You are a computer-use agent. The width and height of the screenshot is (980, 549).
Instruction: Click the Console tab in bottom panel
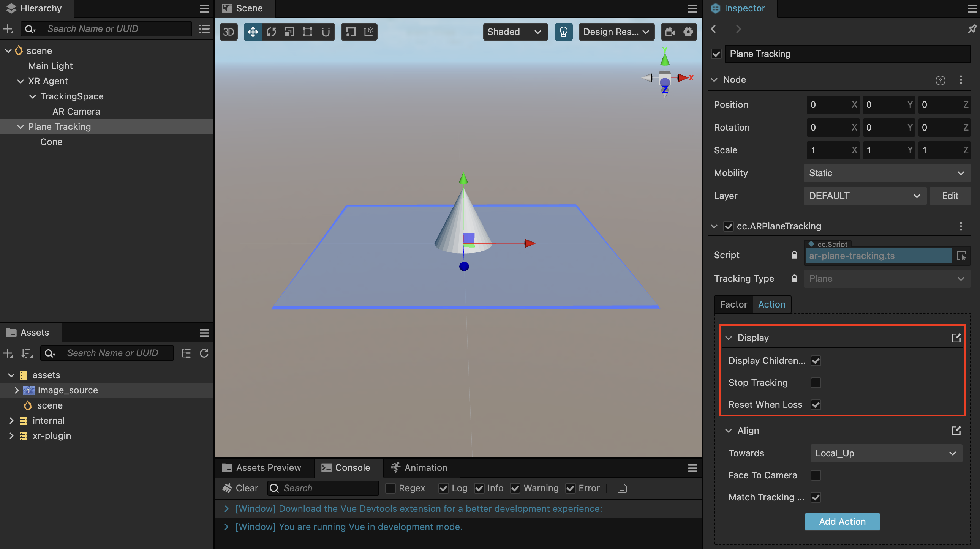point(347,467)
